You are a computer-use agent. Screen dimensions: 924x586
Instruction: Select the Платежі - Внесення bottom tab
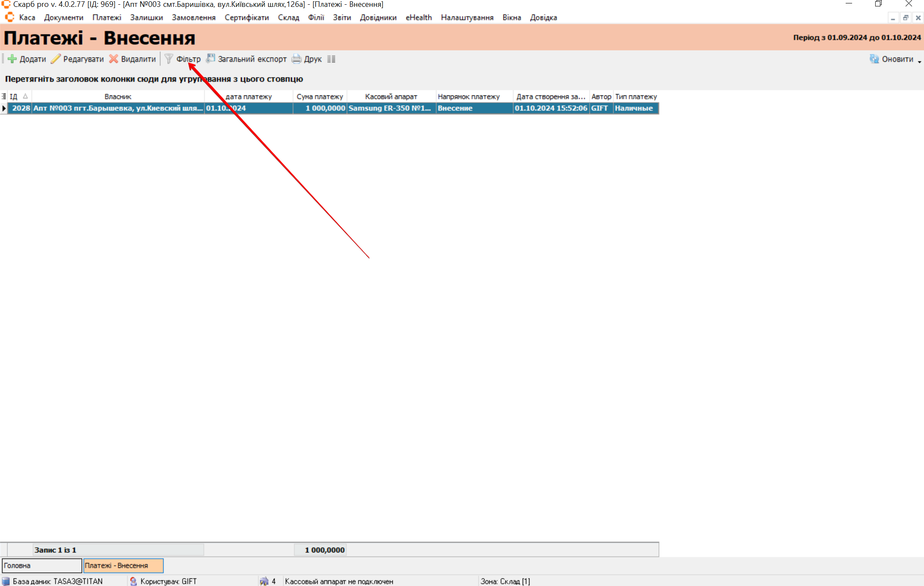tap(123, 565)
